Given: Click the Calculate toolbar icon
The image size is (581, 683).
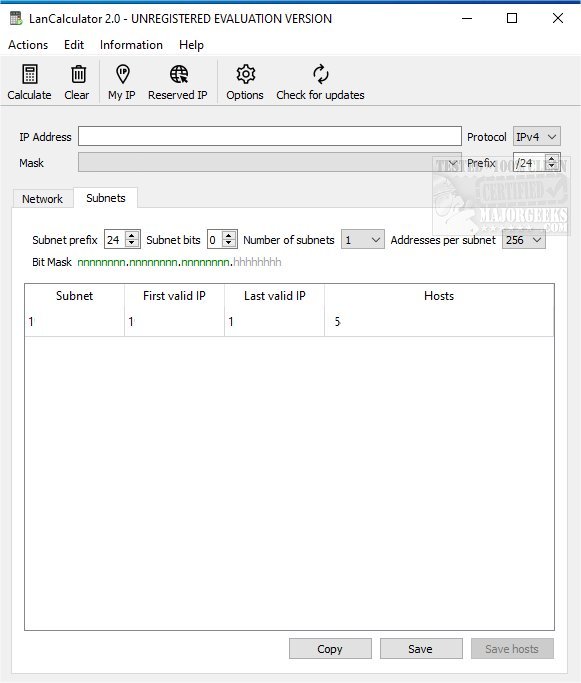Looking at the screenshot, I should 30,74.
